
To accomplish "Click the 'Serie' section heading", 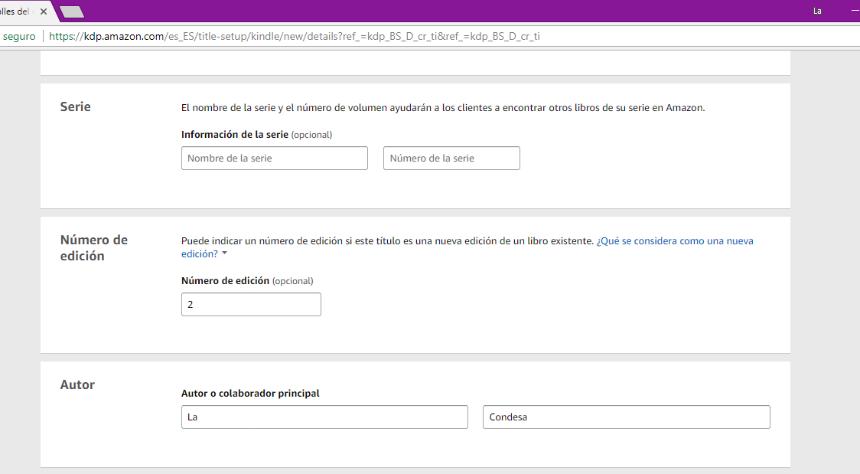I will (75, 106).
